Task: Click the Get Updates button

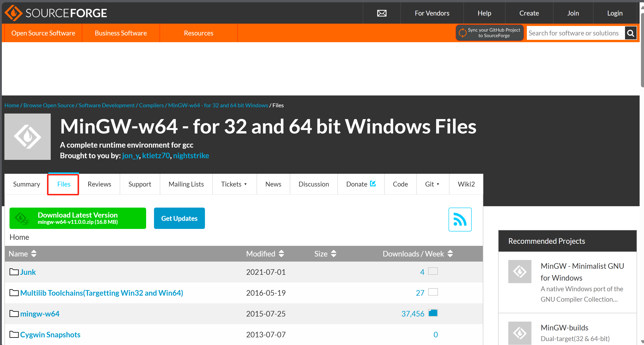Action: 179,218
